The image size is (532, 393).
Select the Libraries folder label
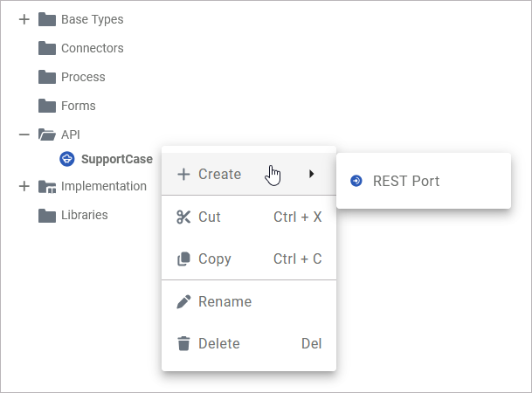coord(84,215)
